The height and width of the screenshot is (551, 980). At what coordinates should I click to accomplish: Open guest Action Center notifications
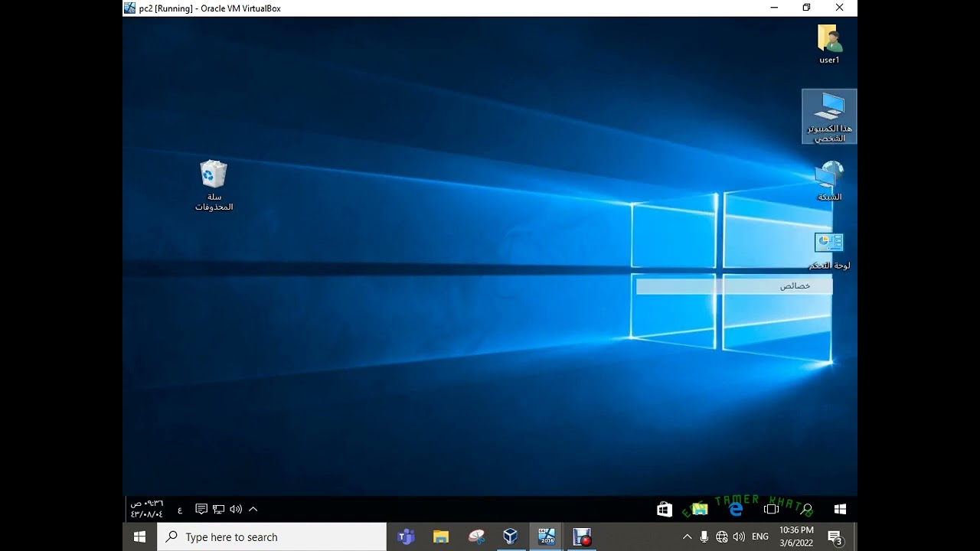tap(201, 509)
